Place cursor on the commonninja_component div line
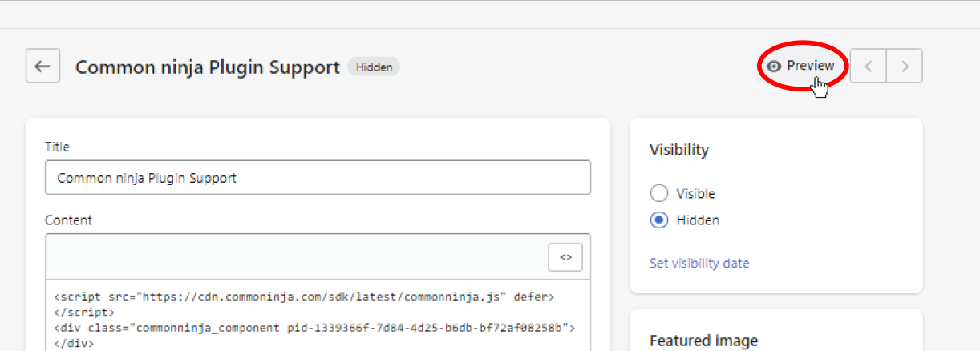This screenshot has width=980, height=351. (x=314, y=328)
